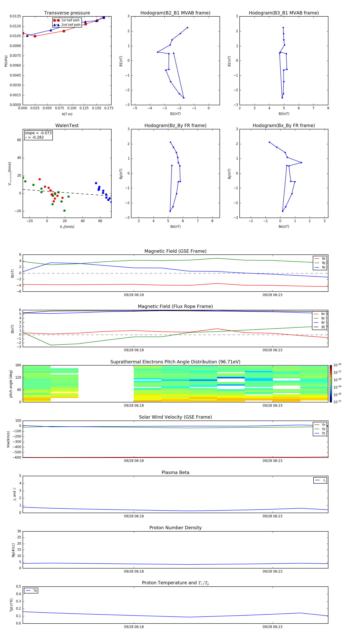Select "By'" in the Flux Rope legend
Viewport: 351px width, 644px height.
320,318
